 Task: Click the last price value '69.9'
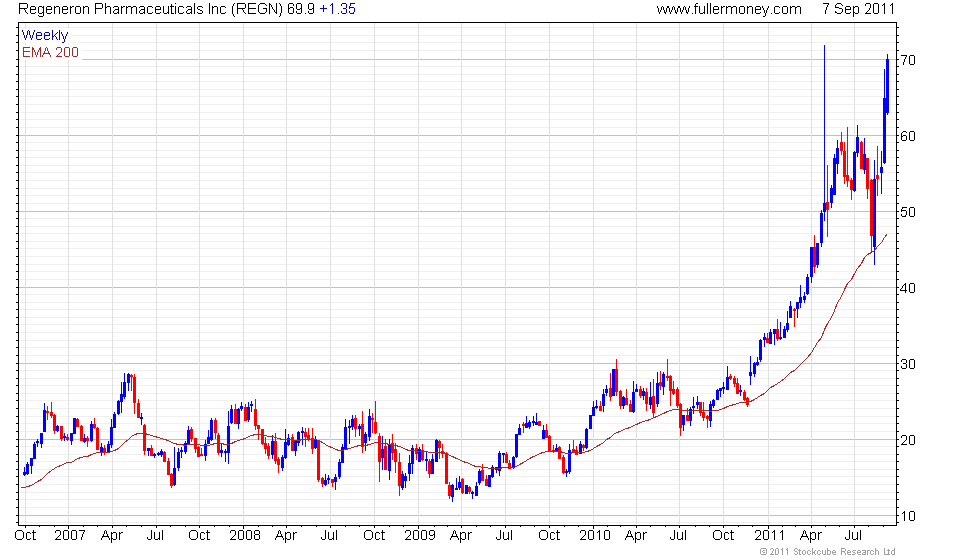tap(301, 9)
